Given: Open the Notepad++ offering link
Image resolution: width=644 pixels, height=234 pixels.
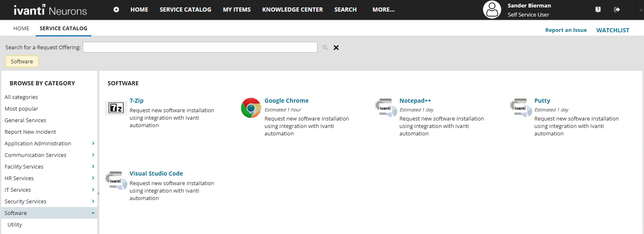Looking at the screenshot, I should pyautogui.click(x=415, y=101).
